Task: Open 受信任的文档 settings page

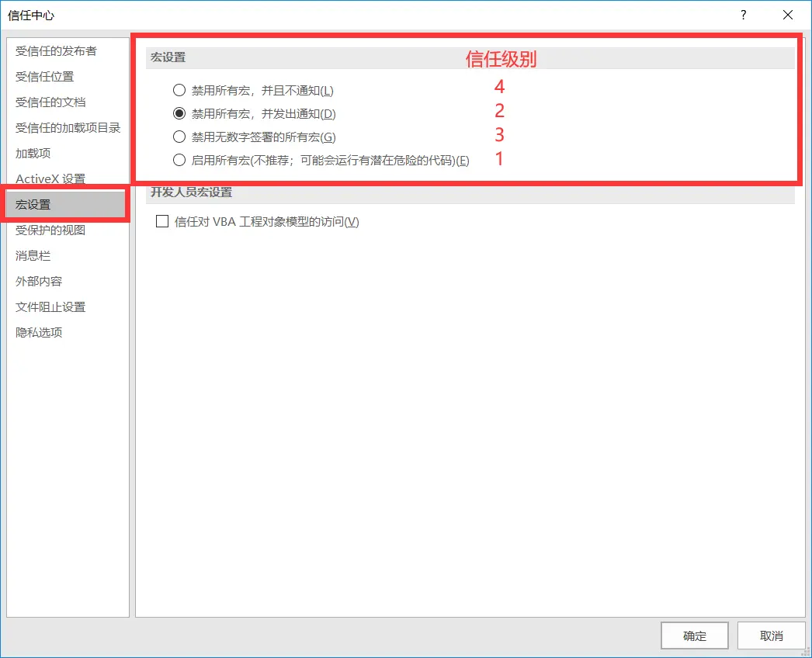Action: pyautogui.click(x=50, y=102)
